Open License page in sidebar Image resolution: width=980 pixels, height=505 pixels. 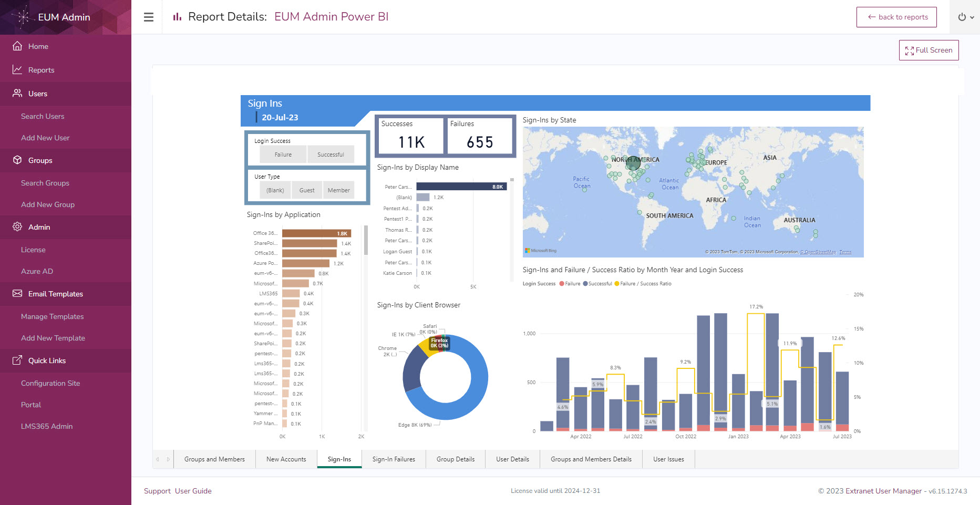33,250
